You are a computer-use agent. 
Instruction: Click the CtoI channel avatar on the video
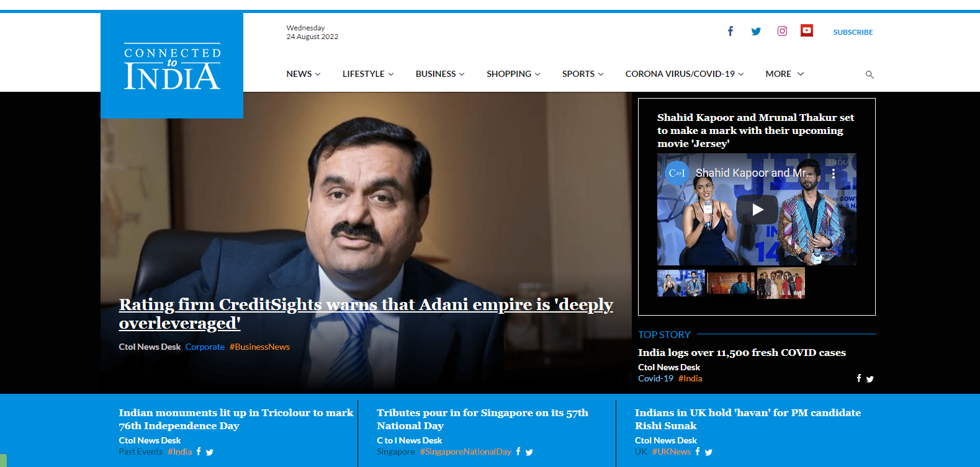point(677,173)
